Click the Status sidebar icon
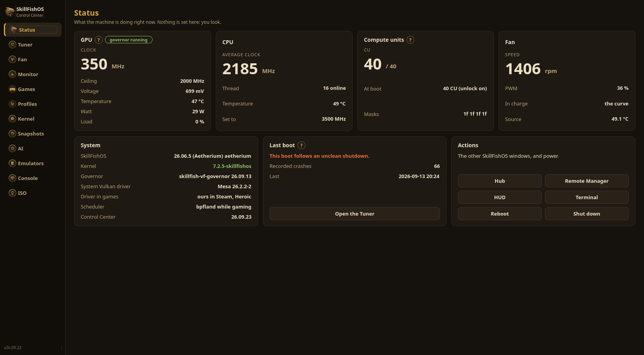This screenshot has height=355, width=644. 14,30
